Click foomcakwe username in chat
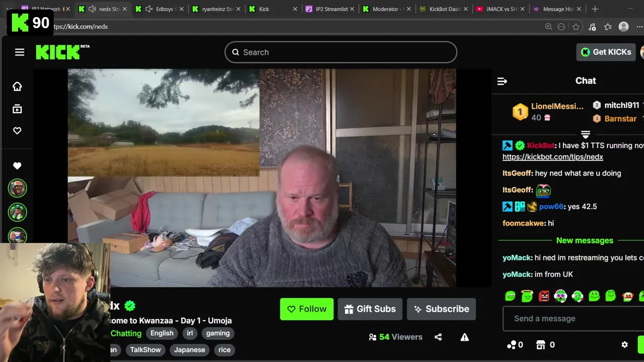The height and width of the screenshot is (362, 644). [x=524, y=223]
